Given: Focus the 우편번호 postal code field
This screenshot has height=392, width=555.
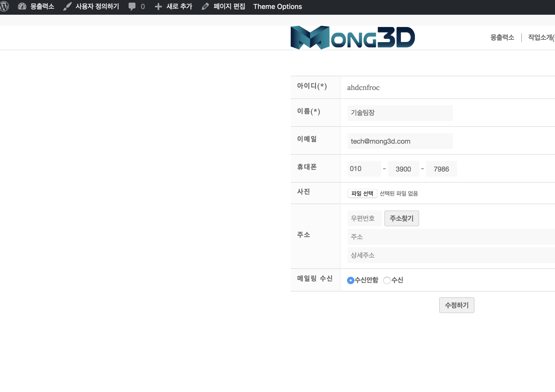Looking at the screenshot, I should (365, 218).
